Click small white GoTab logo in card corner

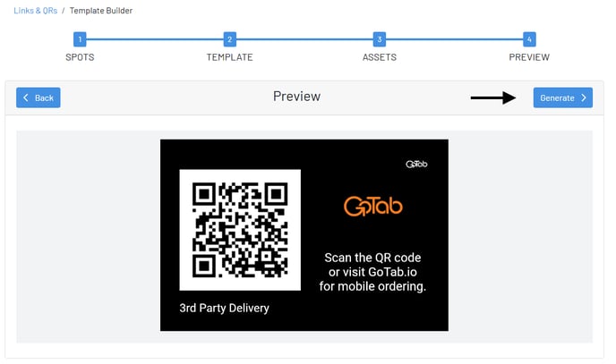click(x=416, y=165)
